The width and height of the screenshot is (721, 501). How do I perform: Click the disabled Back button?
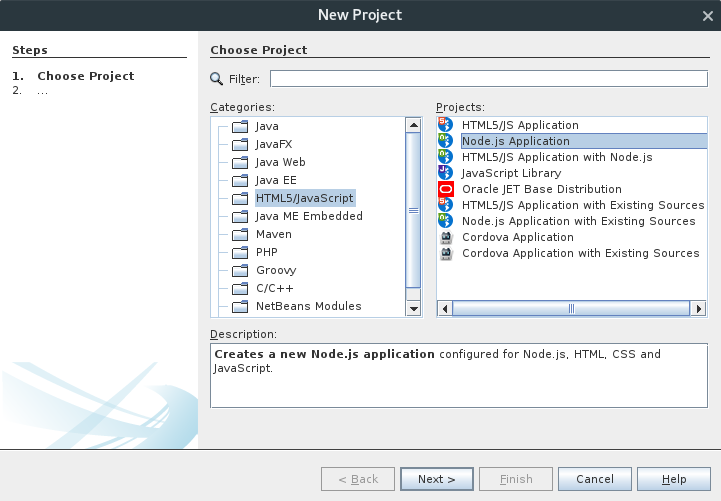click(x=358, y=479)
